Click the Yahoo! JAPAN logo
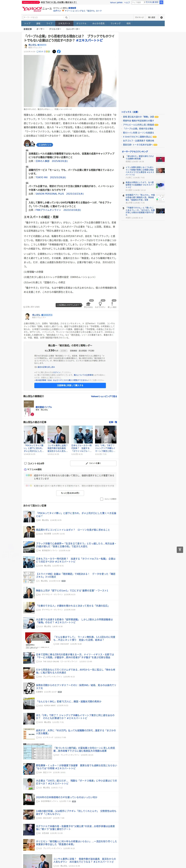The image size is (186, 868). tap(32, 9)
